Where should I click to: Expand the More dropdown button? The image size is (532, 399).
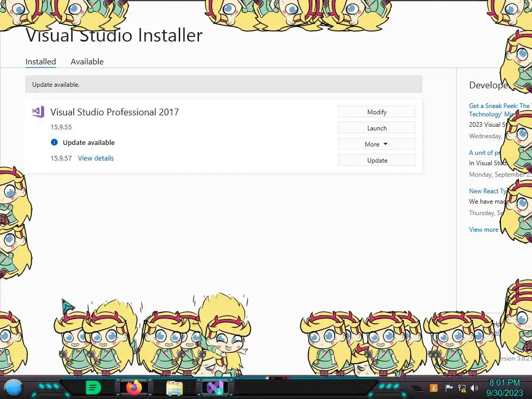click(x=377, y=144)
